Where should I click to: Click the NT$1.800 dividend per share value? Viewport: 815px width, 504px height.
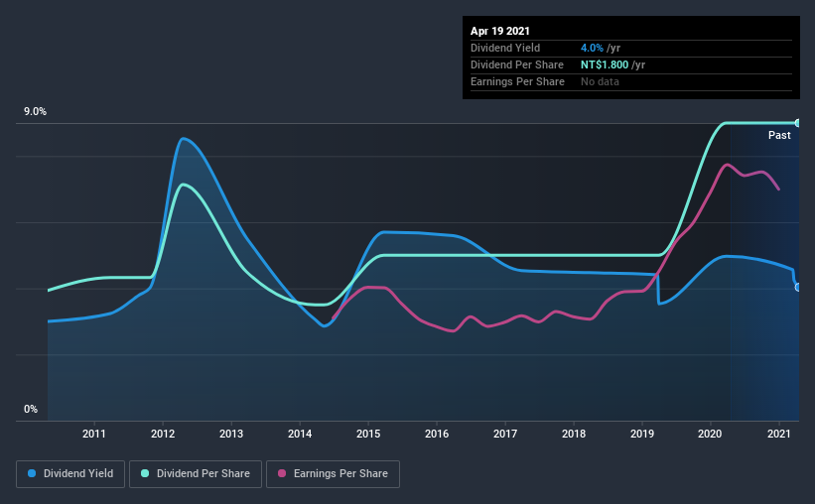[x=605, y=64]
